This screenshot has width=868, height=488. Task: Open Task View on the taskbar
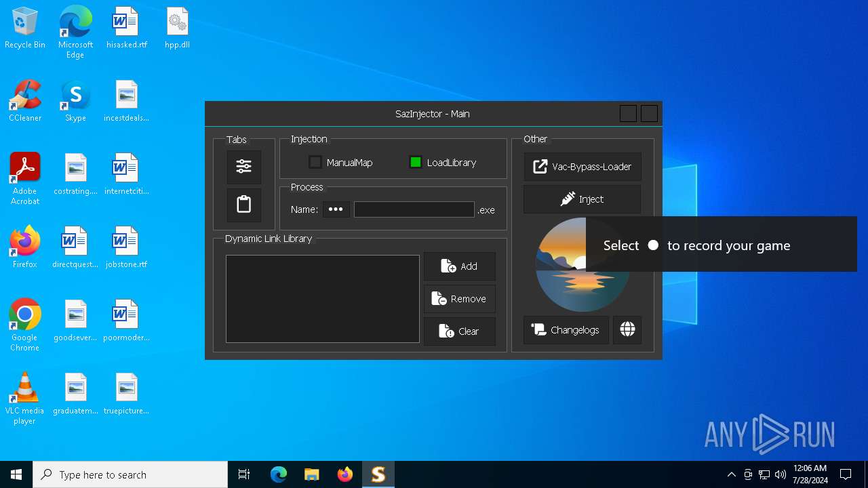tap(244, 474)
